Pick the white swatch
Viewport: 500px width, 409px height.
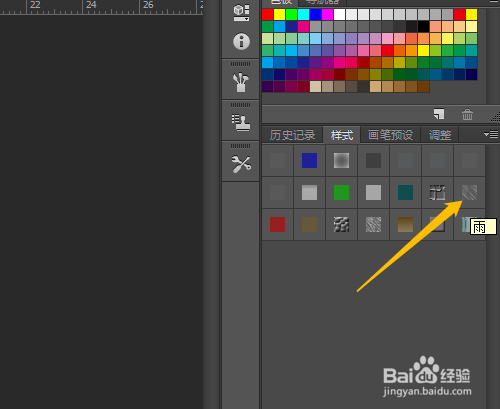tap(339, 15)
